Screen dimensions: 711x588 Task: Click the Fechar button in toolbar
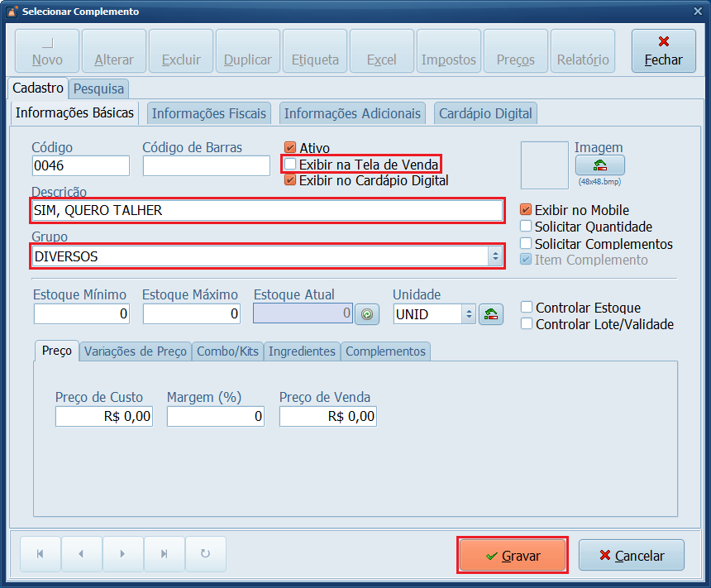(663, 51)
